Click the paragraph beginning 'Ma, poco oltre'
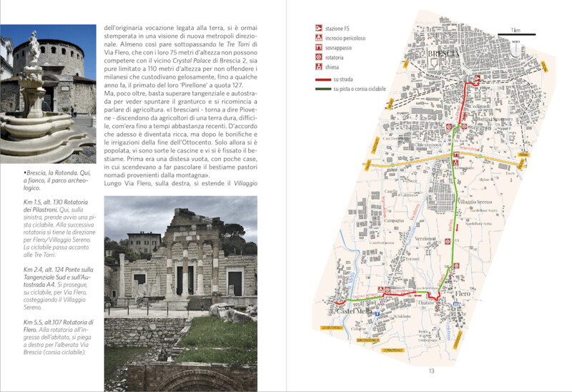The image size is (572, 392). click(181, 134)
